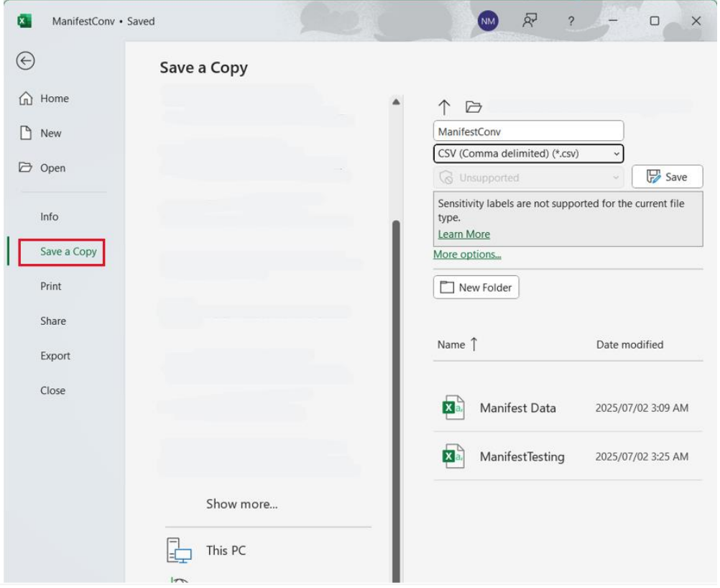Click the back arrow circle icon
Image resolution: width=720 pixels, height=588 pixels.
click(26, 61)
